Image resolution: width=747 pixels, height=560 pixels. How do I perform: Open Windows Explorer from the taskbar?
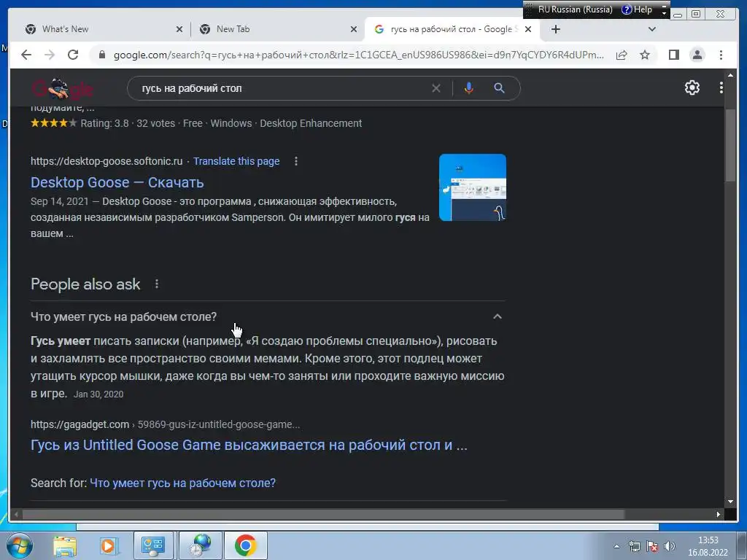pos(65,545)
